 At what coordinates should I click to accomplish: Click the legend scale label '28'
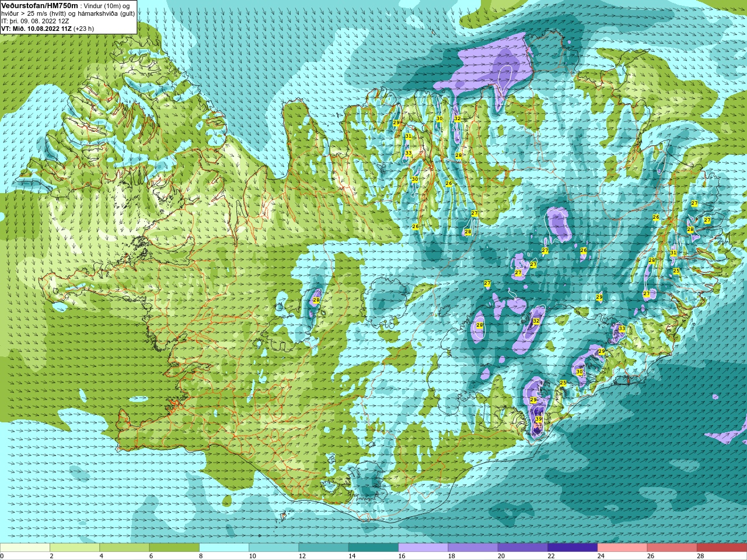click(700, 556)
